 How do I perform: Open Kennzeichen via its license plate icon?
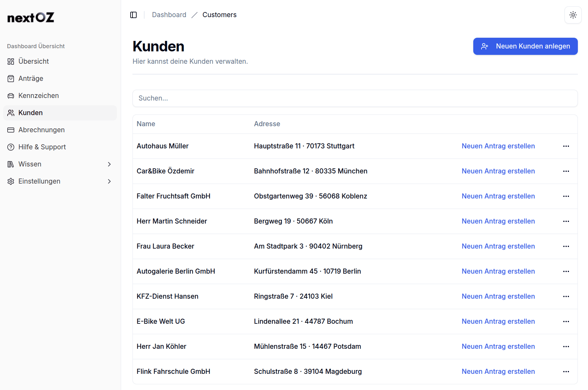pos(11,95)
